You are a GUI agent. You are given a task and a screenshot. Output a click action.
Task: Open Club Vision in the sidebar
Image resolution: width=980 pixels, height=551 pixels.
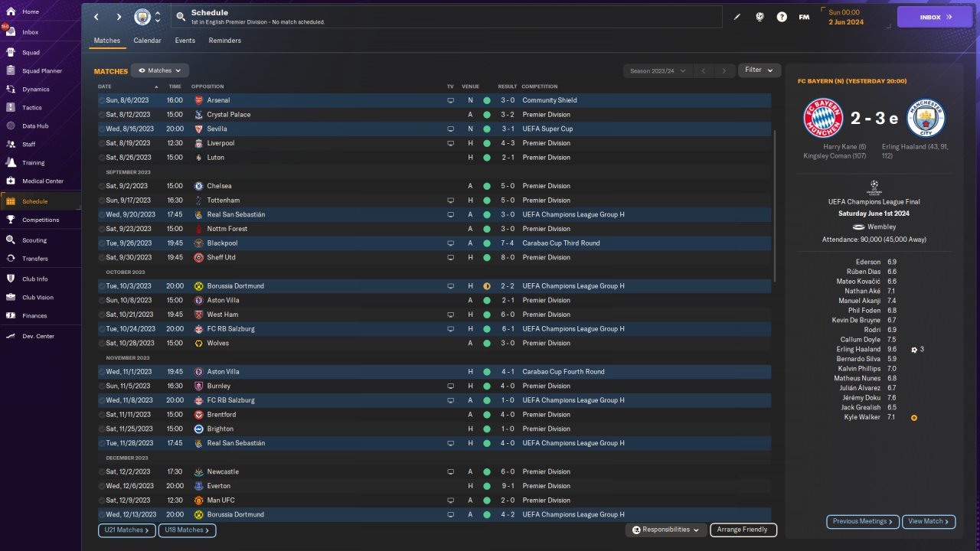[x=40, y=298]
